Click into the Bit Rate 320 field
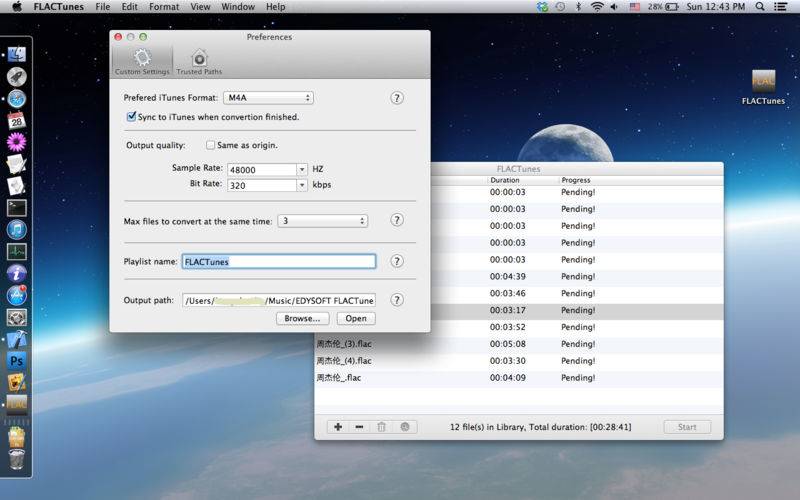 click(262, 185)
